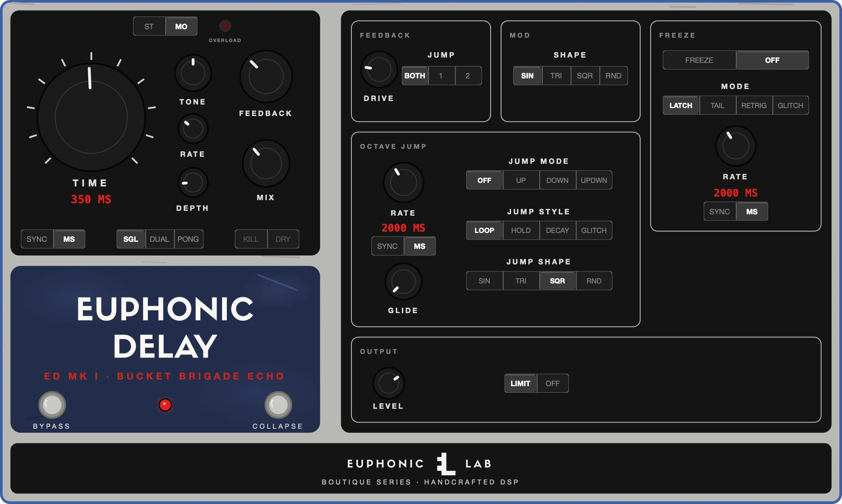Select PONG delay mode
842x504 pixels.
(x=188, y=239)
